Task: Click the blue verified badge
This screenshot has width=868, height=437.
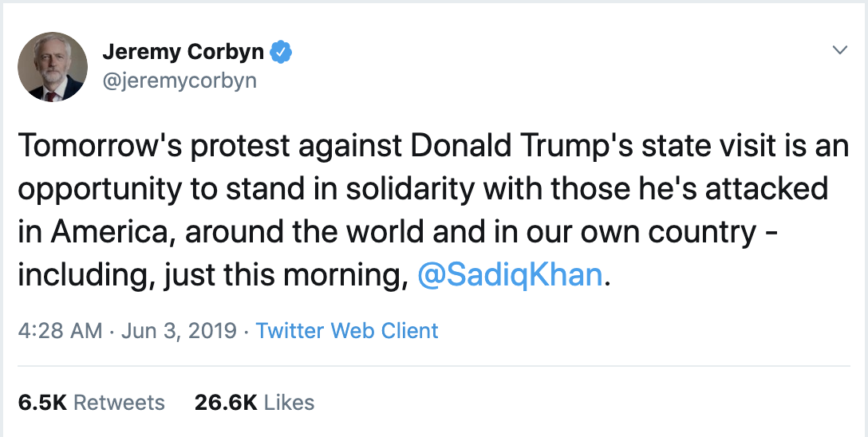Action: point(282,53)
